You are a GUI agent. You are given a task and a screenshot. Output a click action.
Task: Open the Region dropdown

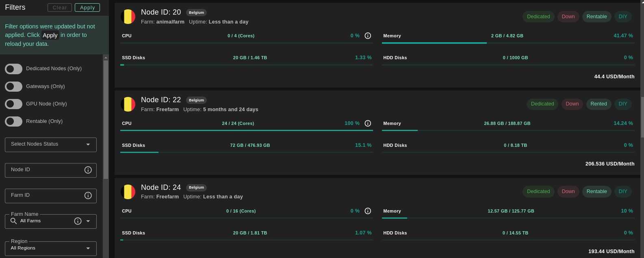(x=50, y=248)
